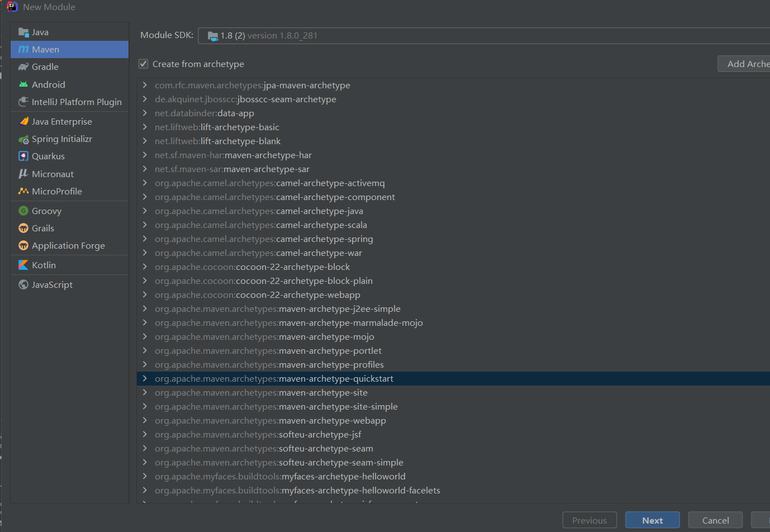Click the JavaScript globe icon
The height and width of the screenshot is (532, 770).
pyautogui.click(x=23, y=284)
